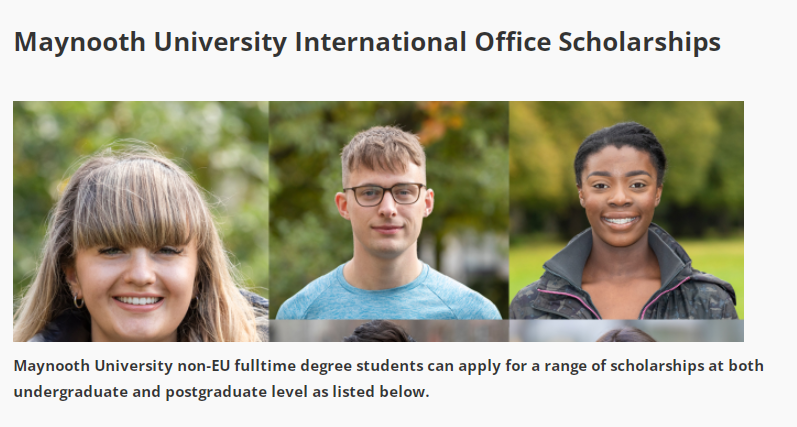Click "University" in the page heading
The image size is (797, 427).
point(221,43)
